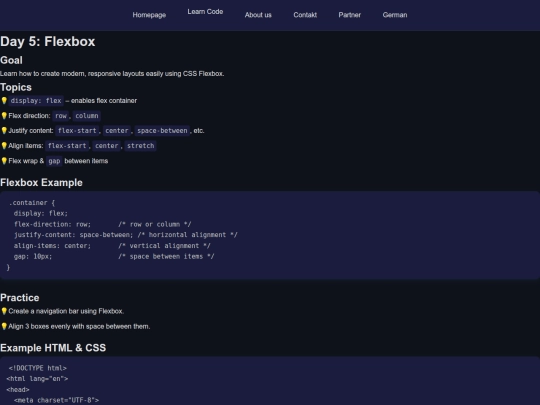Click the Contakt nav link
The image size is (540, 405).
click(x=305, y=15)
